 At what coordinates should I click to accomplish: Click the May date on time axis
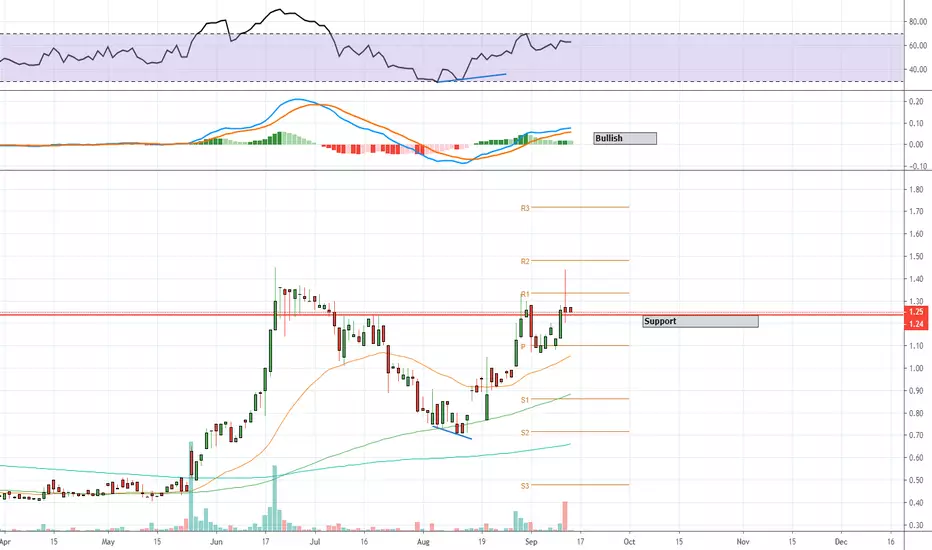[108, 542]
